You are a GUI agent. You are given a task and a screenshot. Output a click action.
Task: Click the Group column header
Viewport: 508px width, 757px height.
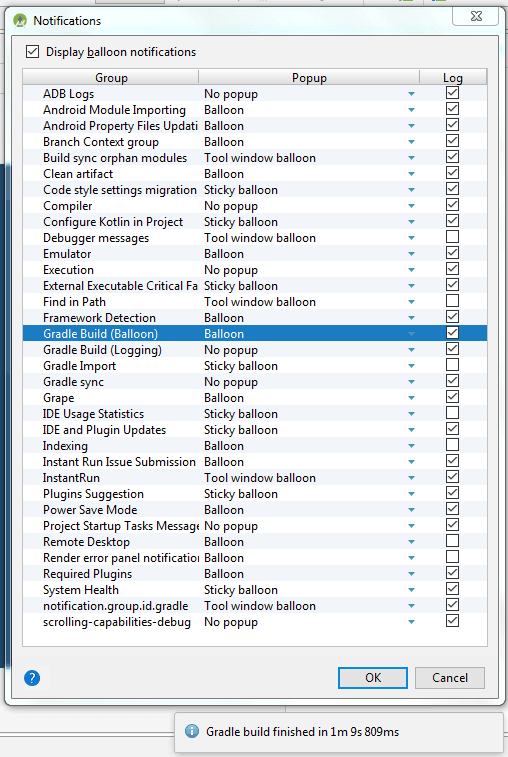click(111, 77)
